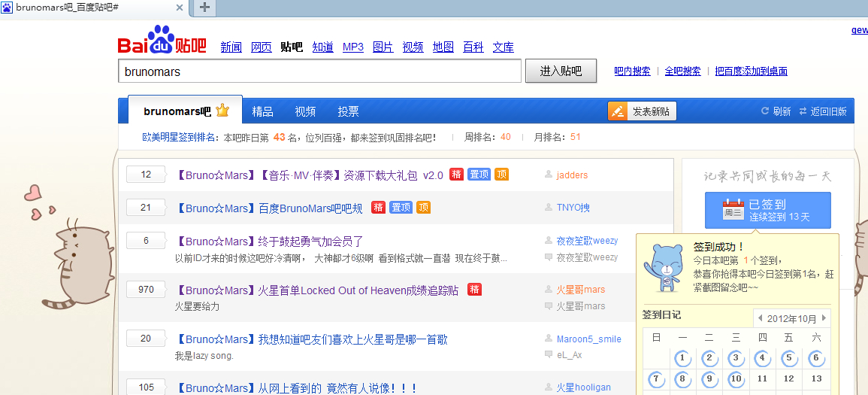Open the 百度BrunoMars吧吧规 post

coord(269,208)
